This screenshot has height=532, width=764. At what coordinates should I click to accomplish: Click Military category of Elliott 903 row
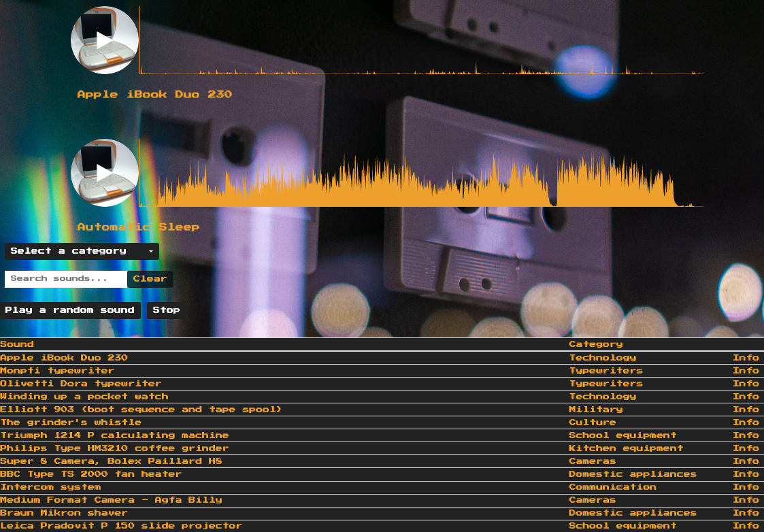click(595, 410)
